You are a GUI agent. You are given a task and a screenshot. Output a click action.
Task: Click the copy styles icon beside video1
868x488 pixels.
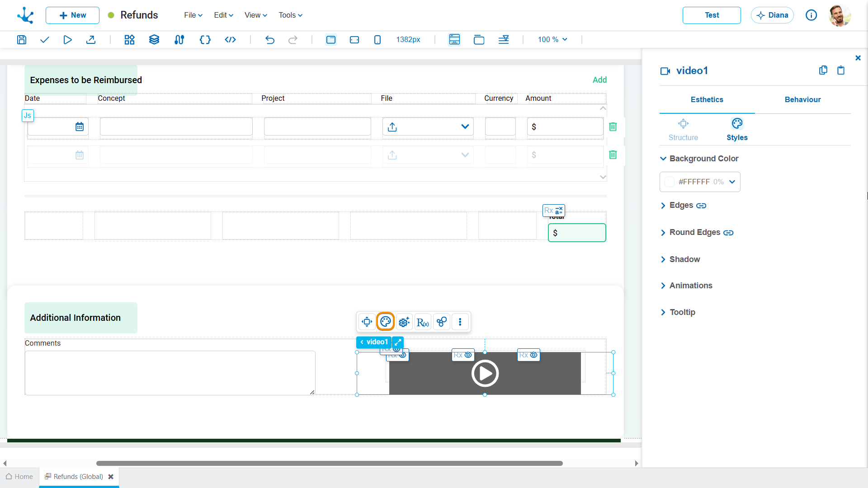click(x=823, y=70)
